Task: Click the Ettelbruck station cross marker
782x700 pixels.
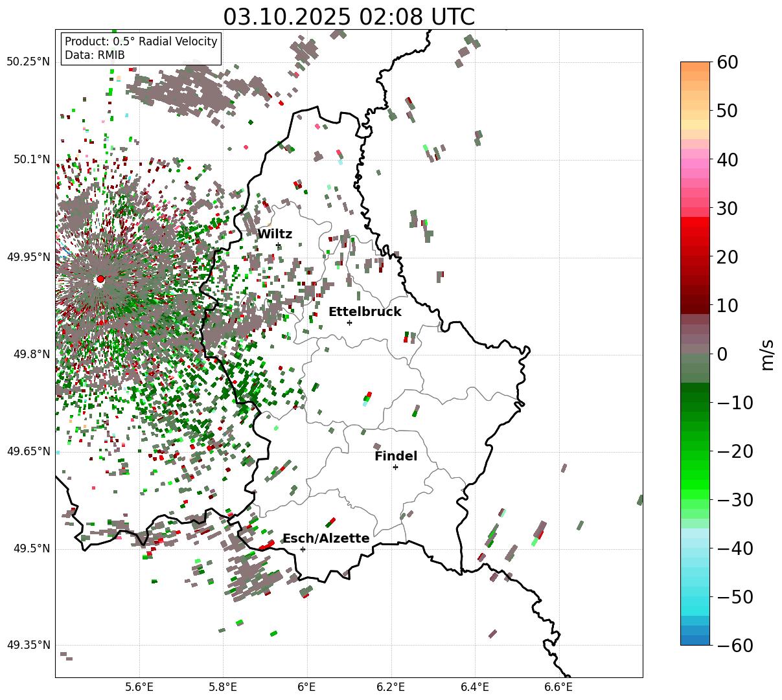Action: 349,322
